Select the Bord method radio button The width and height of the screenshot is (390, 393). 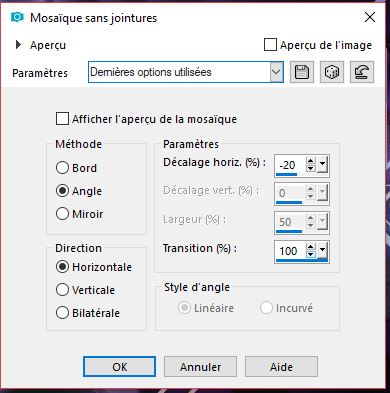coord(62,168)
